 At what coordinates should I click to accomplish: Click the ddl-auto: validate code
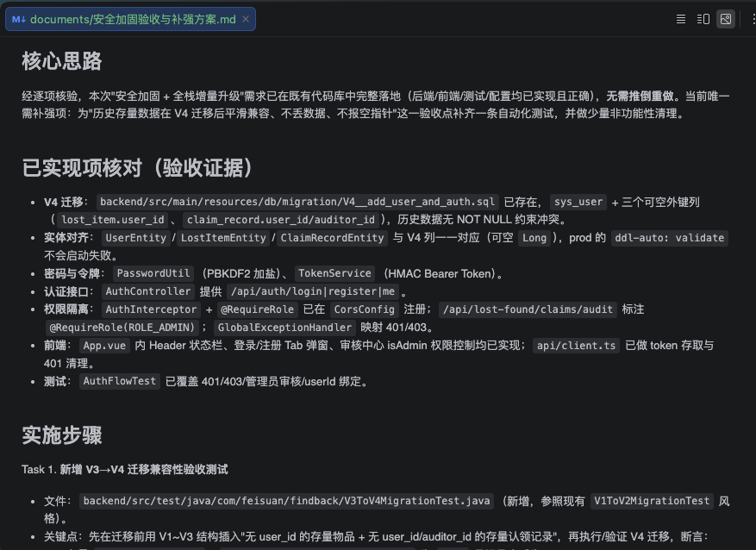669,238
